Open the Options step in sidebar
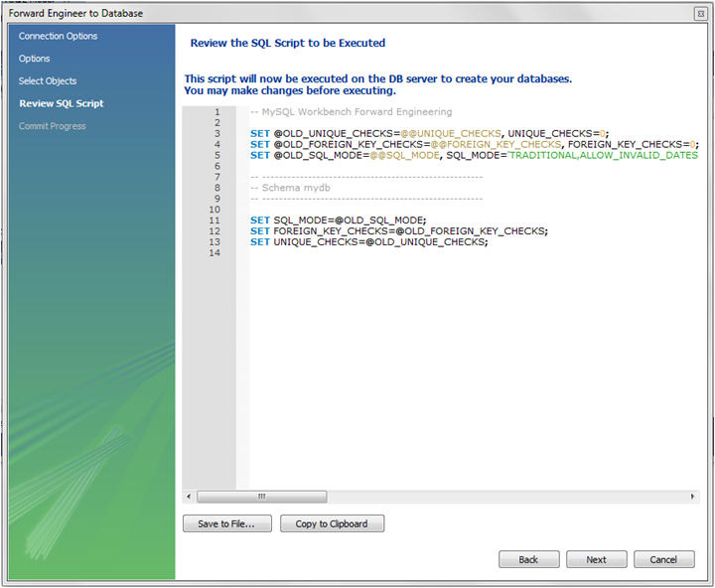Viewport: 715px width, 588px height. click(x=35, y=59)
